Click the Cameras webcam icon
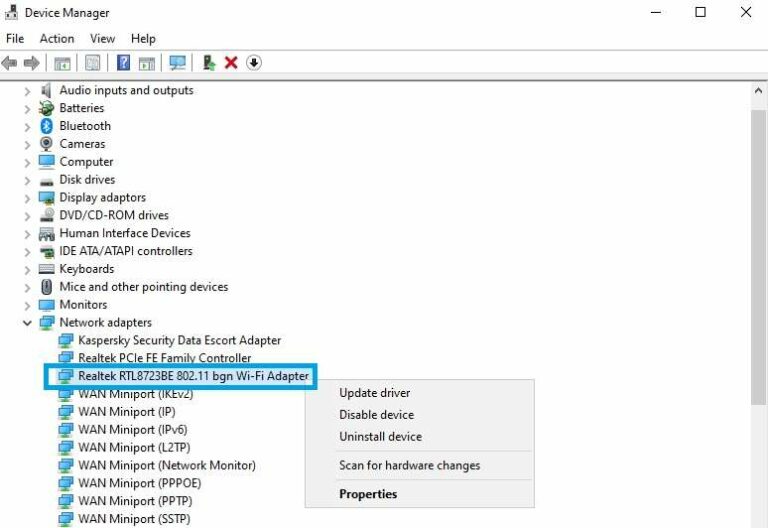This screenshot has width=768, height=528. tap(47, 144)
